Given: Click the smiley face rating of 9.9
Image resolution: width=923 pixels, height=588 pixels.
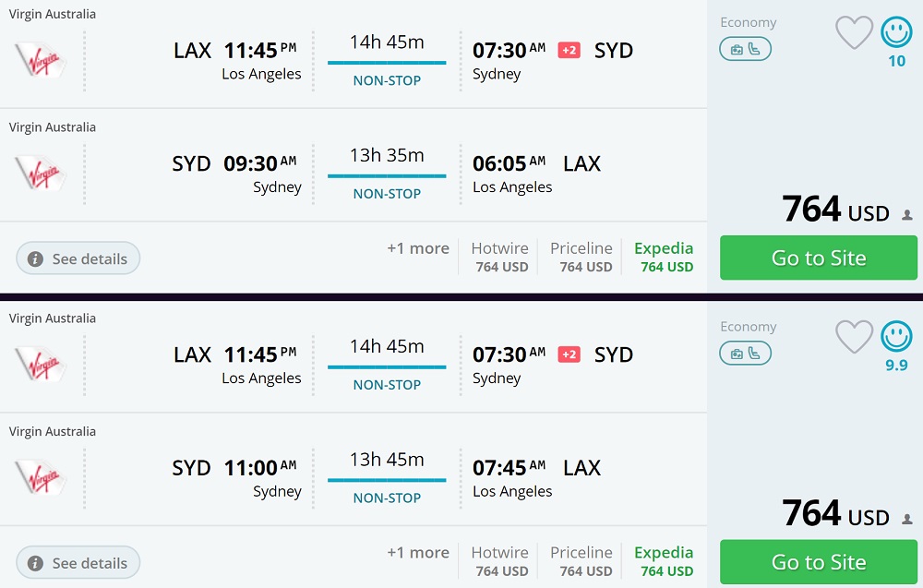Looking at the screenshot, I should click(896, 337).
